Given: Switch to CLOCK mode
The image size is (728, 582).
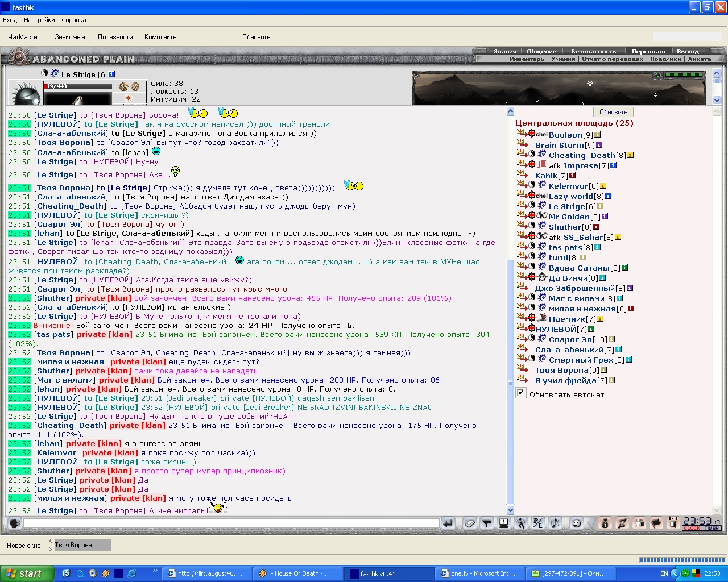Looking at the screenshot, I should click(x=692, y=529).
